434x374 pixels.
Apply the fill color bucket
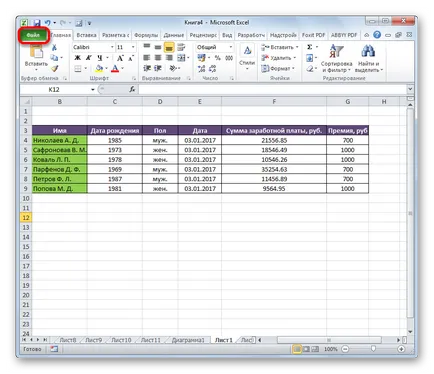99,69
